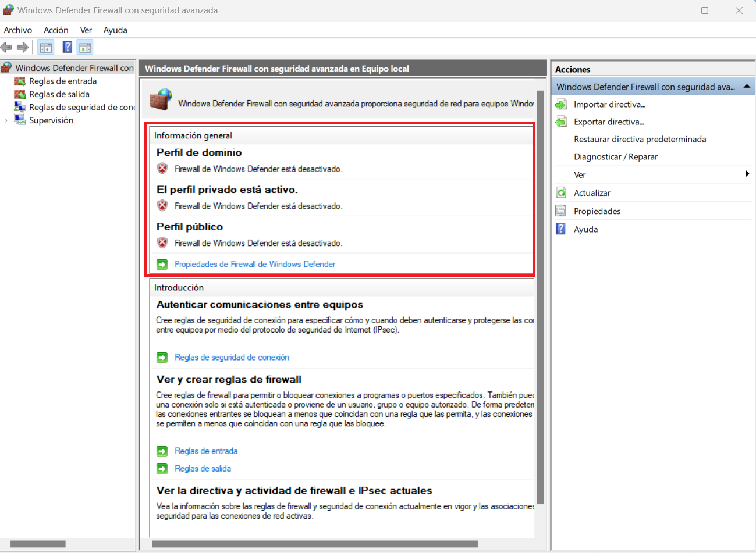
Task: Click the forward arrow toolbar icon
Action: click(23, 47)
